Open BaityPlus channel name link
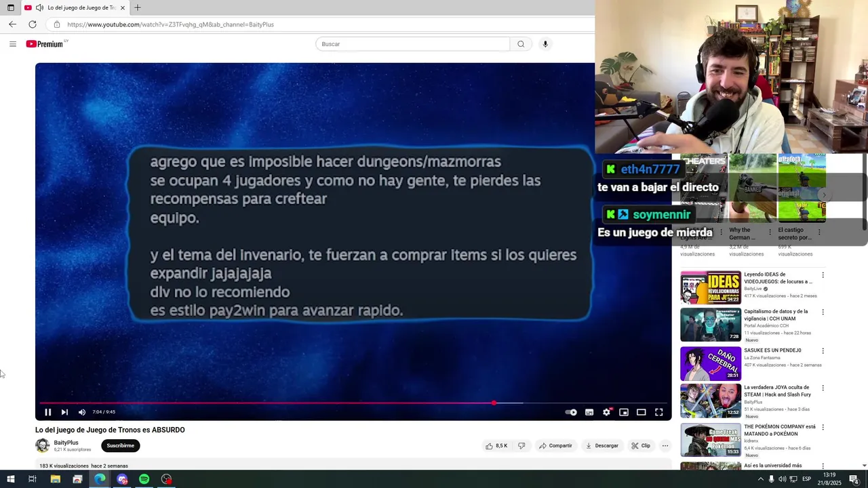Screen dimensions: 868x488 pyautogui.click(x=66, y=443)
